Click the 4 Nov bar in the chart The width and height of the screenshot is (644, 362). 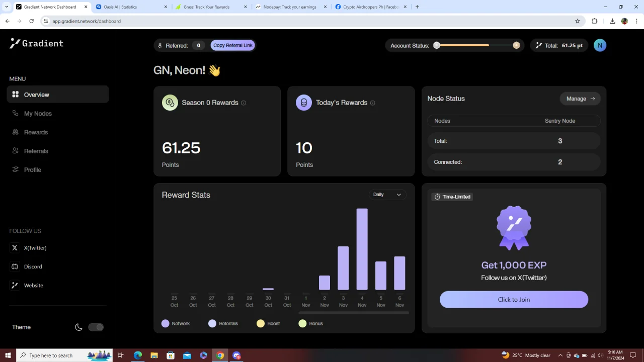(x=362, y=249)
